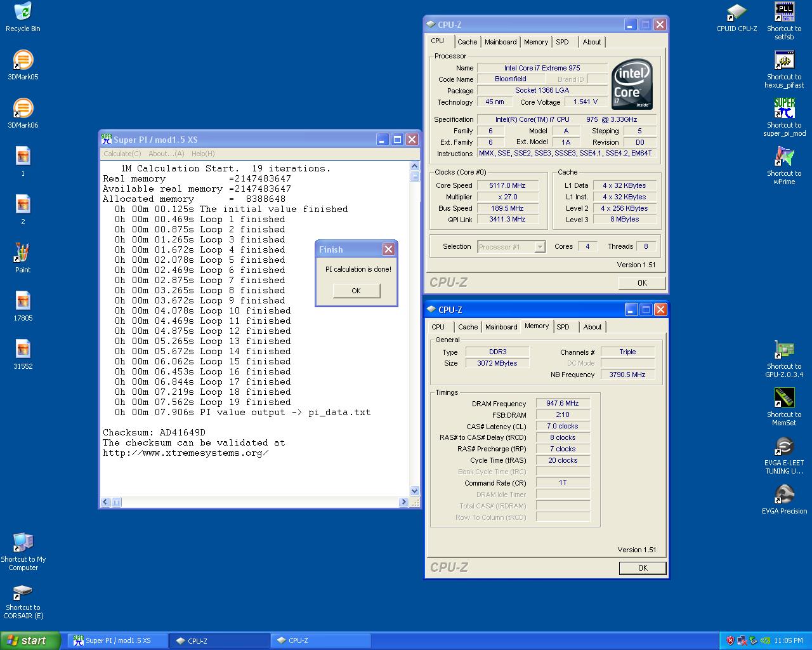Open the About...(A) menu in Super PI
Screen dimensions: 812x650
click(166, 154)
